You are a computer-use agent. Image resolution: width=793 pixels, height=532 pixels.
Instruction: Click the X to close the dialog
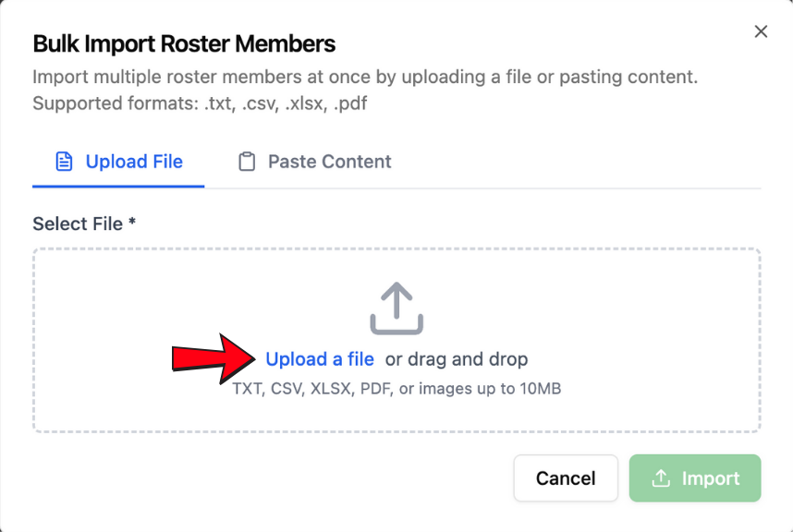761,30
